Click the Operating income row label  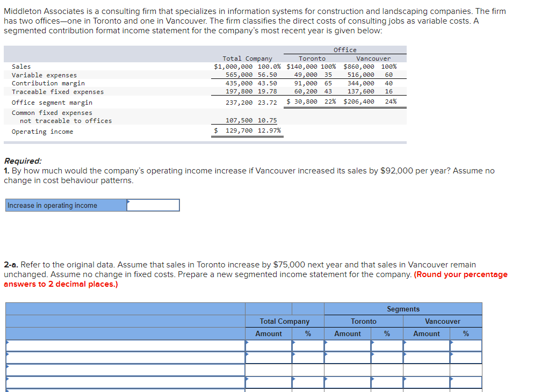pos(42,132)
